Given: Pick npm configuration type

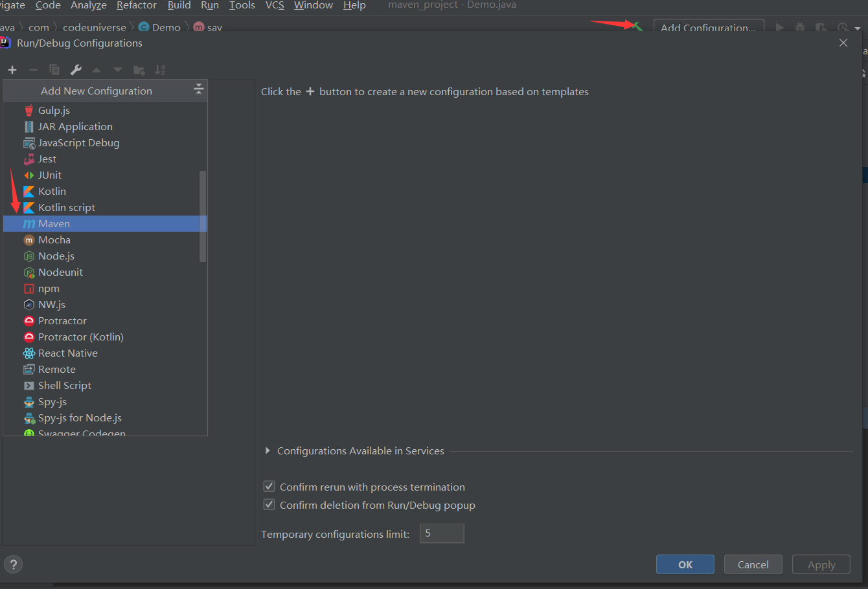Looking at the screenshot, I should (105, 288).
